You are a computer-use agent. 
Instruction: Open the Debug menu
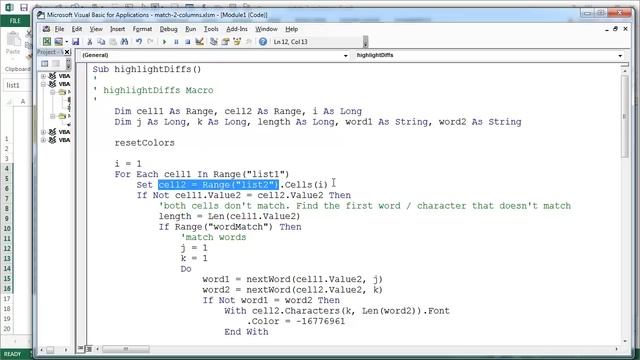[x=168, y=29]
